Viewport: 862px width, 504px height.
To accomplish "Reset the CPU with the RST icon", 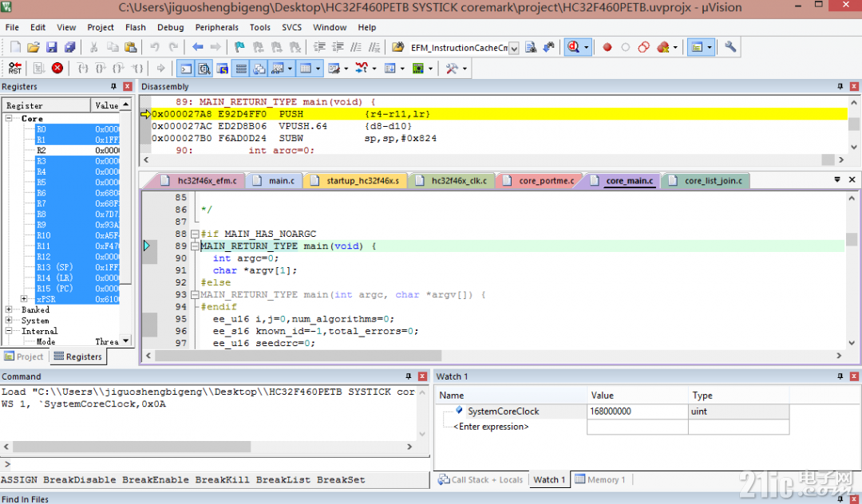I will point(15,69).
